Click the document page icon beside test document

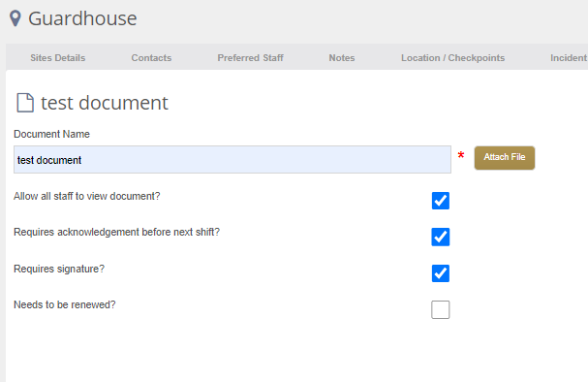pyautogui.click(x=25, y=103)
